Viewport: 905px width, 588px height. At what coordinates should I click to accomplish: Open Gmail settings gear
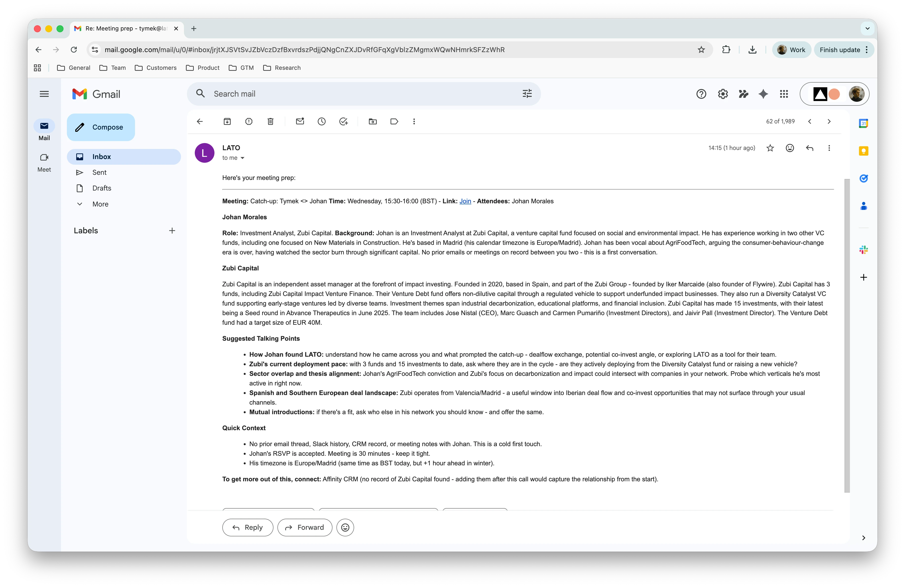723,94
